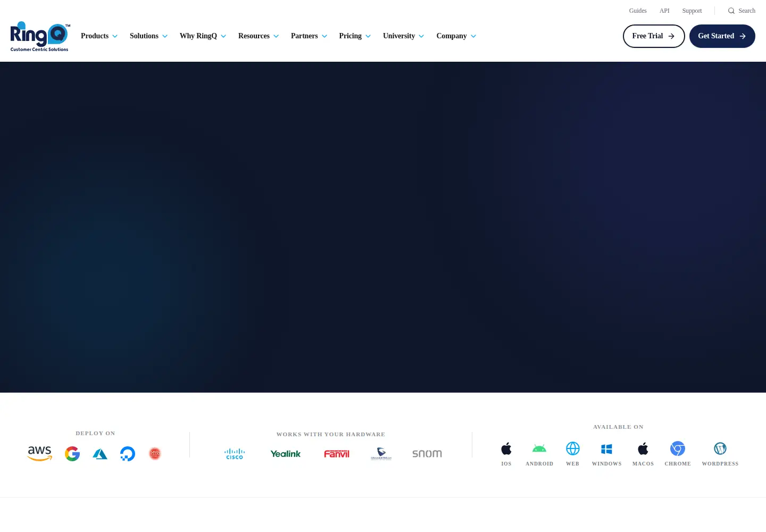766x532 pixels.
Task: Expand the University menu
Action: point(404,36)
